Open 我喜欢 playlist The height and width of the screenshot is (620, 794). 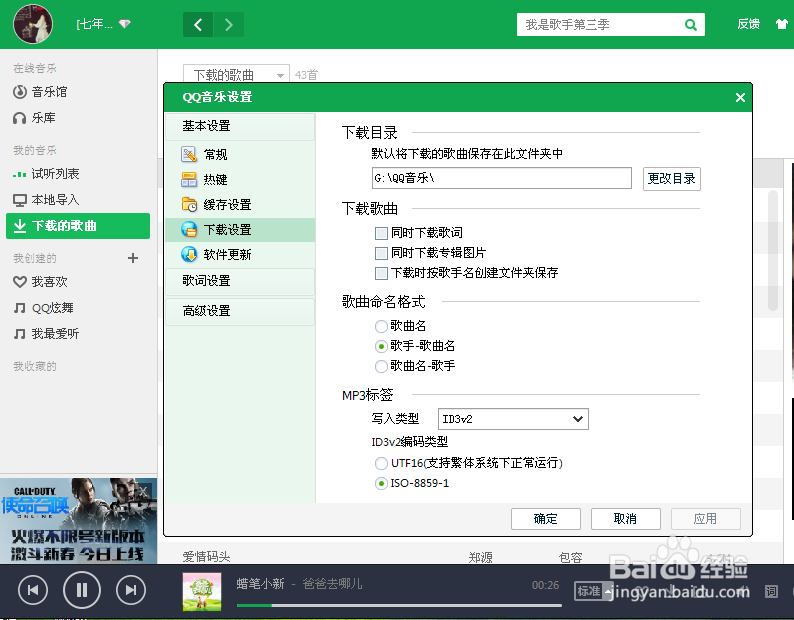41,282
